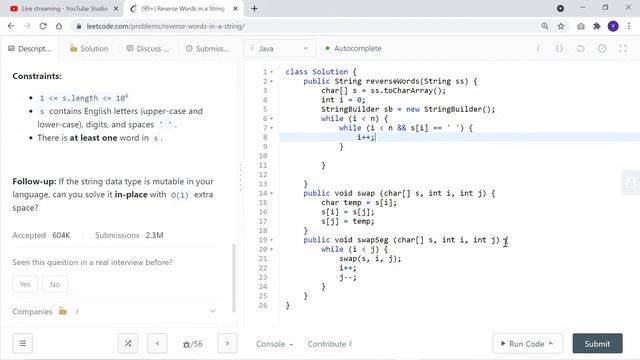The height and width of the screenshot is (360, 640).
Task: Click the camera extension icon
Action: coord(581,26)
